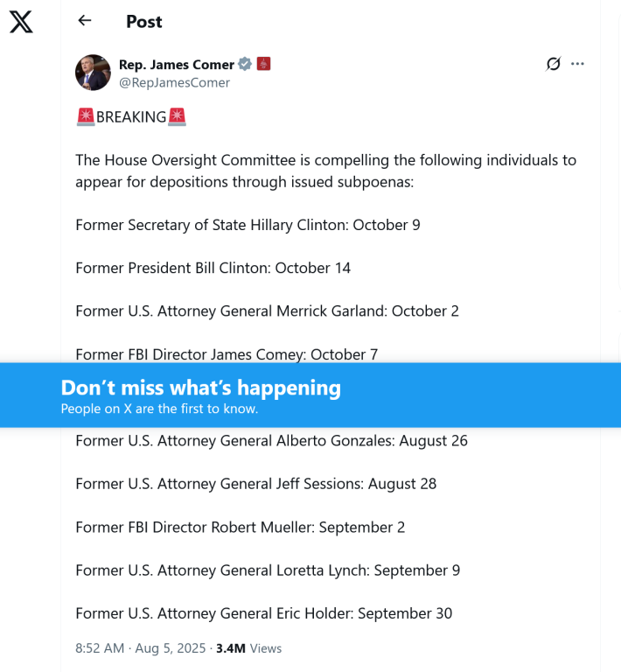Click the siren emoji after BREAKING

[x=177, y=117]
